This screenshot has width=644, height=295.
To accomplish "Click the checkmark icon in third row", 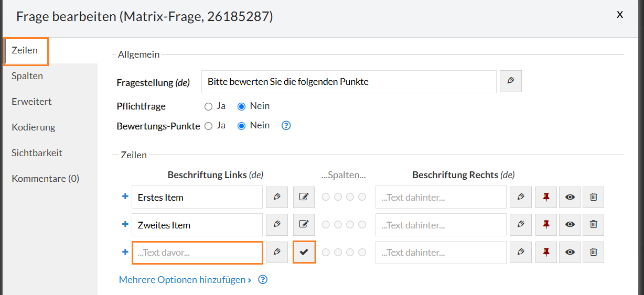I will tap(304, 252).
